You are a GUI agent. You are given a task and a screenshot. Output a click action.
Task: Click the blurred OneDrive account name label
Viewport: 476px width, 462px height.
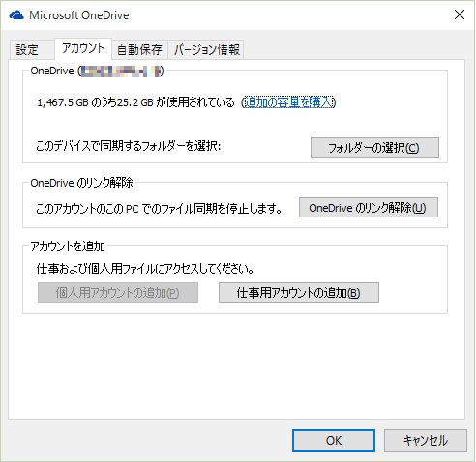click(97, 71)
